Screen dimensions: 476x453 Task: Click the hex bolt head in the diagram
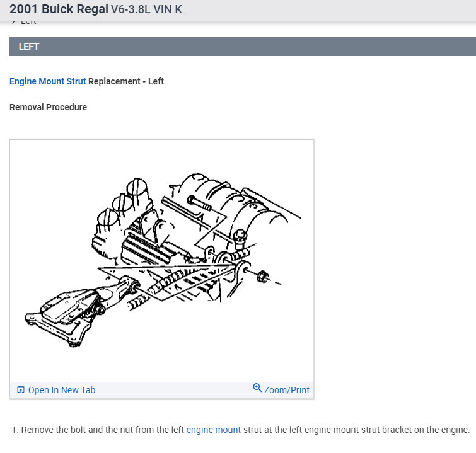(x=240, y=236)
